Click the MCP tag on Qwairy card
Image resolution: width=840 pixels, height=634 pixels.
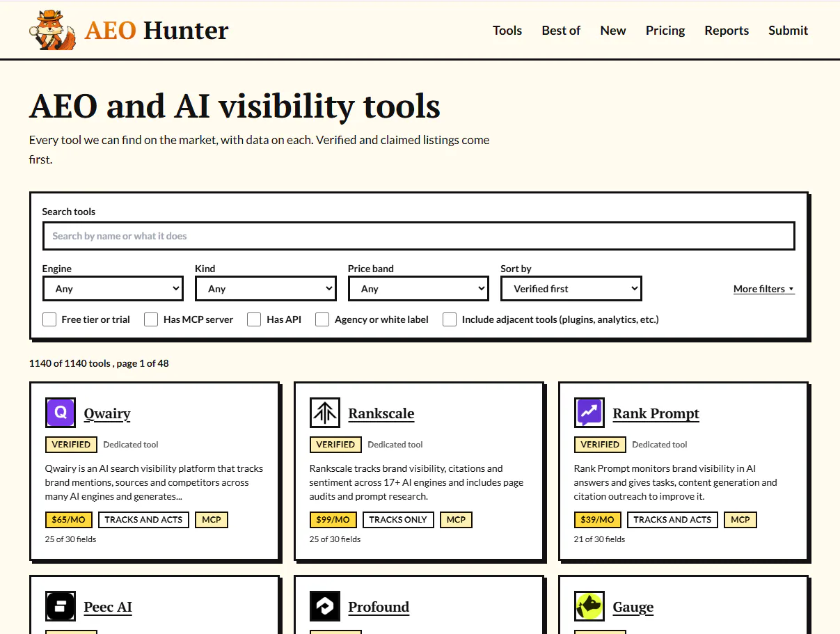pyautogui.click(x=212, y=520)
